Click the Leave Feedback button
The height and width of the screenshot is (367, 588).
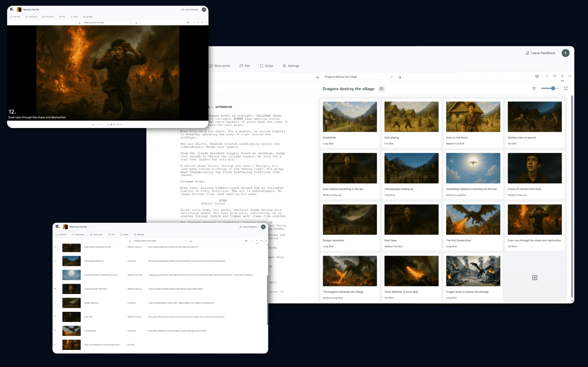[x=540, y=53]
